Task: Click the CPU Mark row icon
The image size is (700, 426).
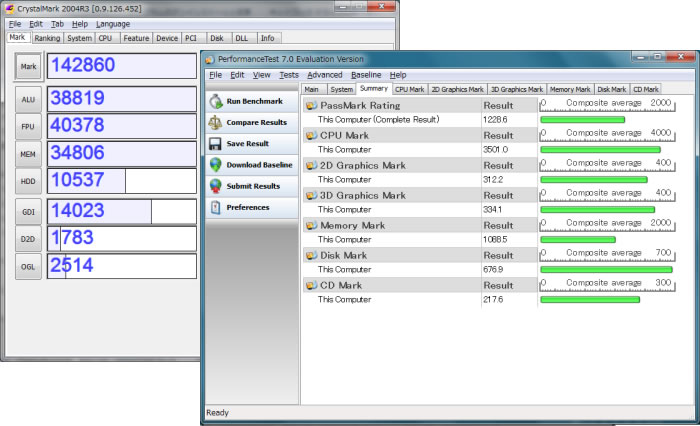Action: pyautogui.click(x=311, y=135)
